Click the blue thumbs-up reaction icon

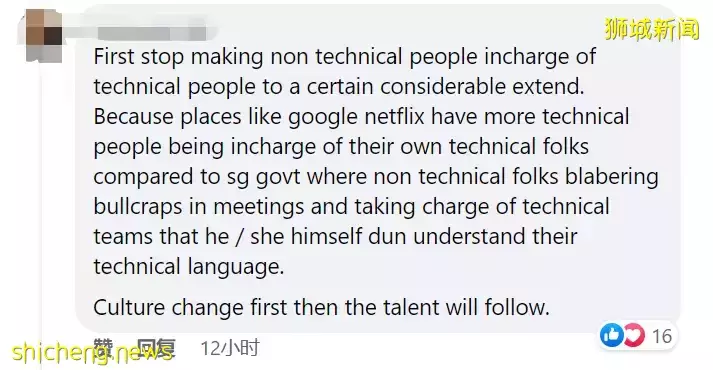coord(611,335)
